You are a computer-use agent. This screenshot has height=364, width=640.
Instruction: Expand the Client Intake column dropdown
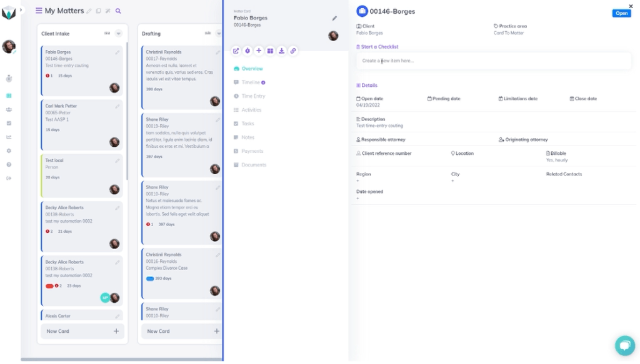[119, 34]
